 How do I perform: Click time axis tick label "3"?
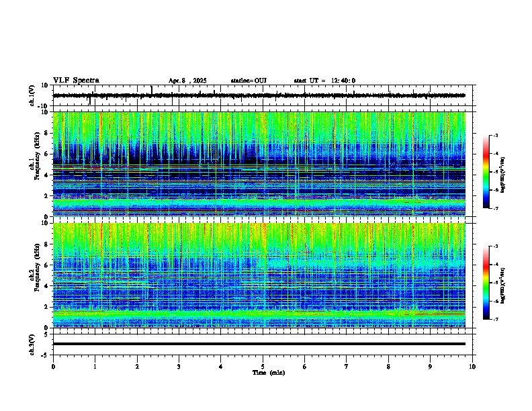[x=179, y=367]
